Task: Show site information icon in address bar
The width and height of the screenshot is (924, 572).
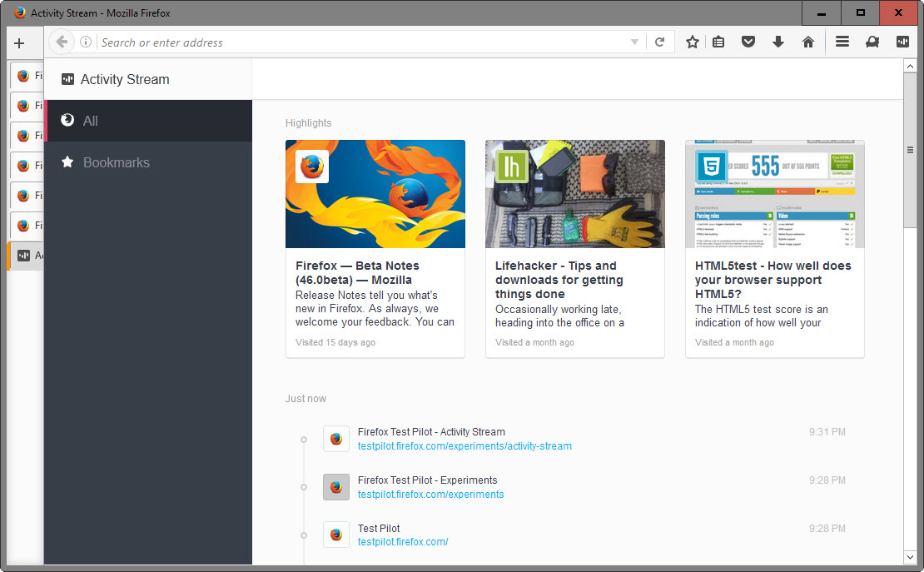Action: [86, 42]
